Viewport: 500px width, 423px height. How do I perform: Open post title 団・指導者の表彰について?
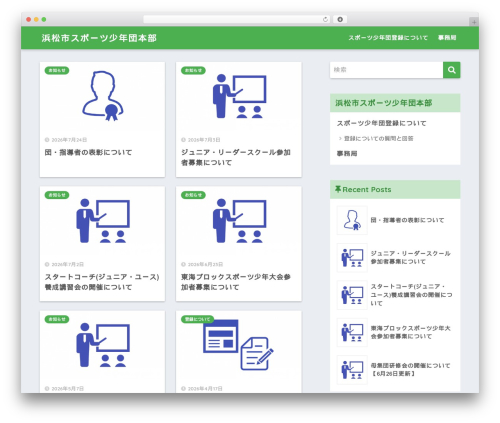point(88,152)
